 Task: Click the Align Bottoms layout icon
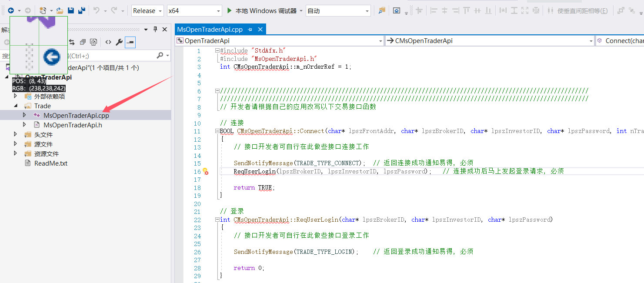[488, 10]
